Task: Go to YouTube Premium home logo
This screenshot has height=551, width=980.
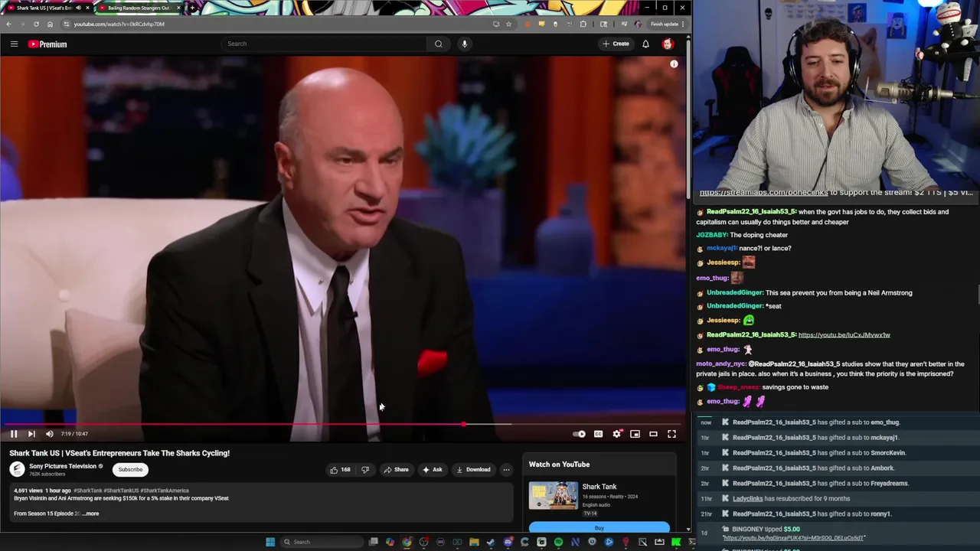Action: click(47, 44)
